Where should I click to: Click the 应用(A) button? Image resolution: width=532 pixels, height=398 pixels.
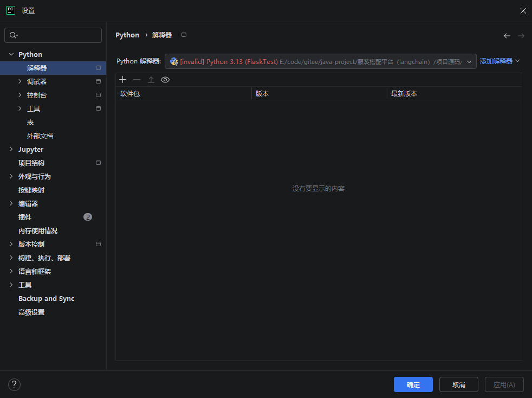coord(504,384)
